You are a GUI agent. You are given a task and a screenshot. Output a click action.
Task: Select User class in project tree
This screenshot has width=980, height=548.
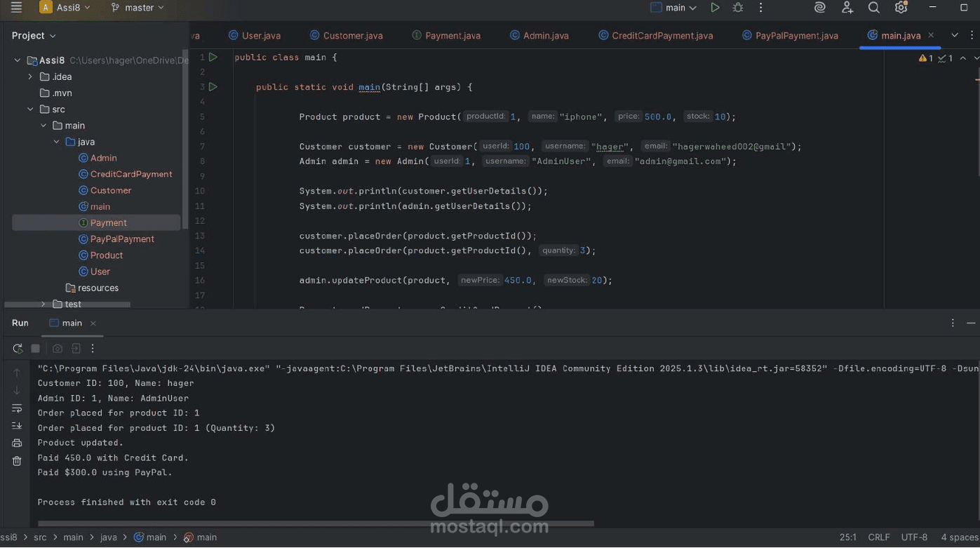94,272
